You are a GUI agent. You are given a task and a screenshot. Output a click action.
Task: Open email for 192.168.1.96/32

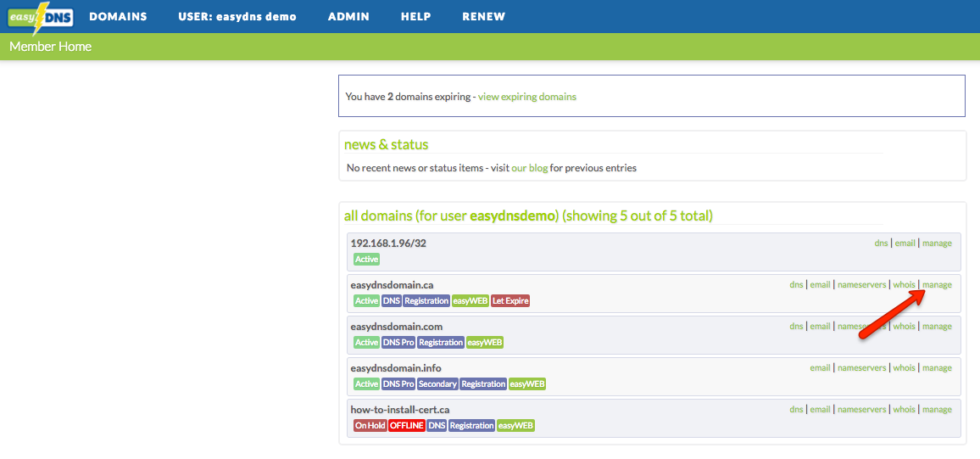pos(905,243)
